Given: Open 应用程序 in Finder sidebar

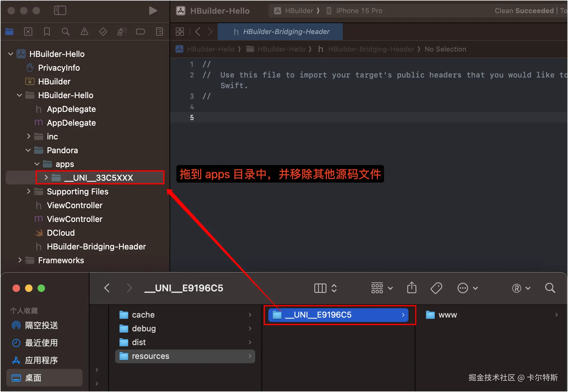Looking at the screenshot, I should click(x=44, y=360).
